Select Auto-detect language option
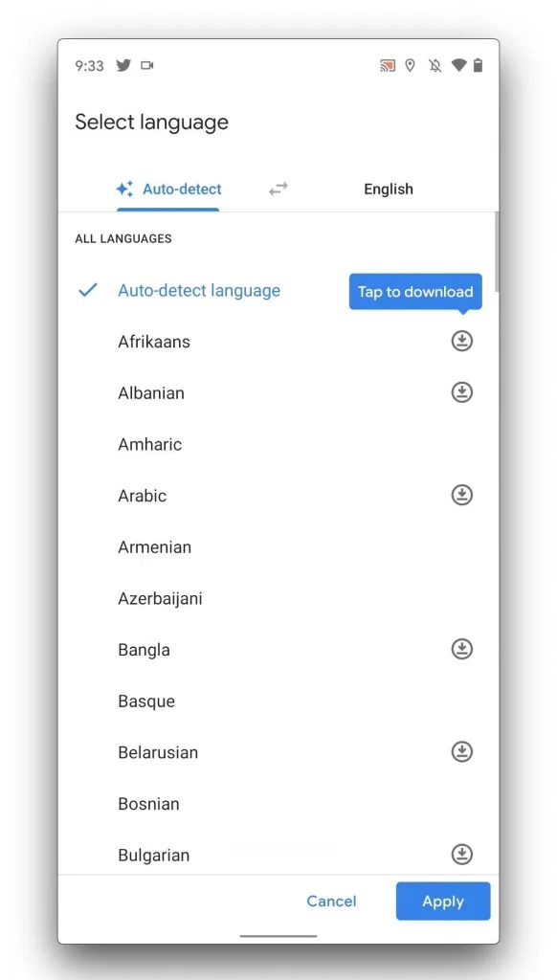This screenshot has width=557, height=980. (x=278, y=291)
